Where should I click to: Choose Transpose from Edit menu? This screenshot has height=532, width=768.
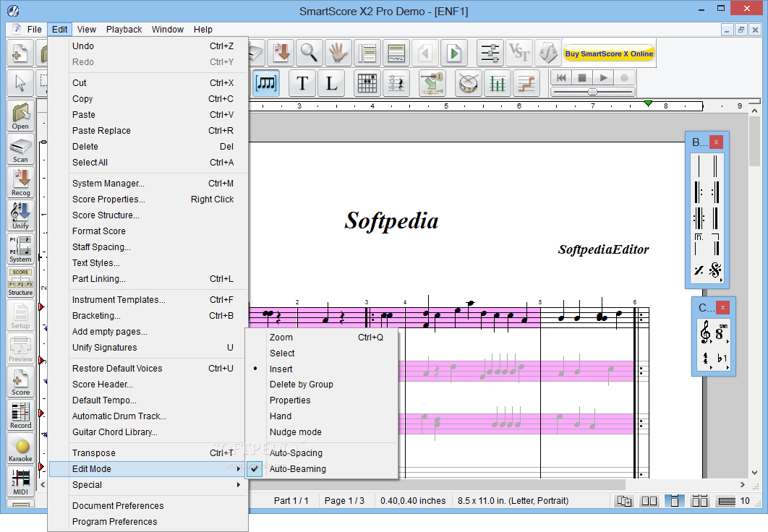coord(148,452)
